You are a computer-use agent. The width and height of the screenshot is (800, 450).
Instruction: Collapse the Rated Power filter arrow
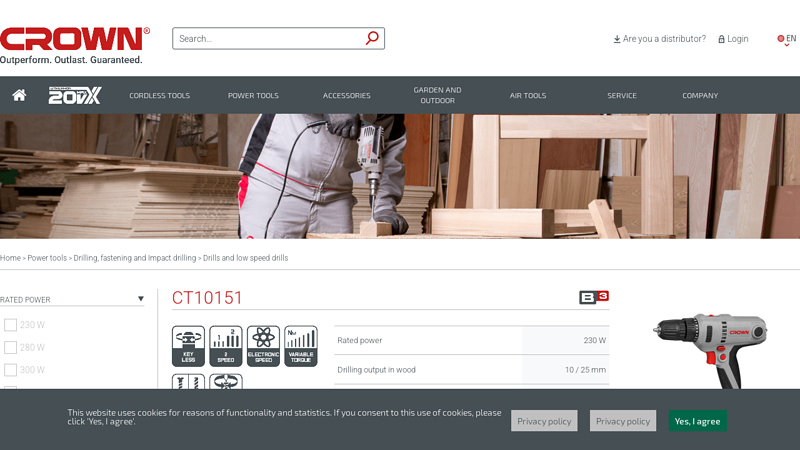(x=141, y=299)
